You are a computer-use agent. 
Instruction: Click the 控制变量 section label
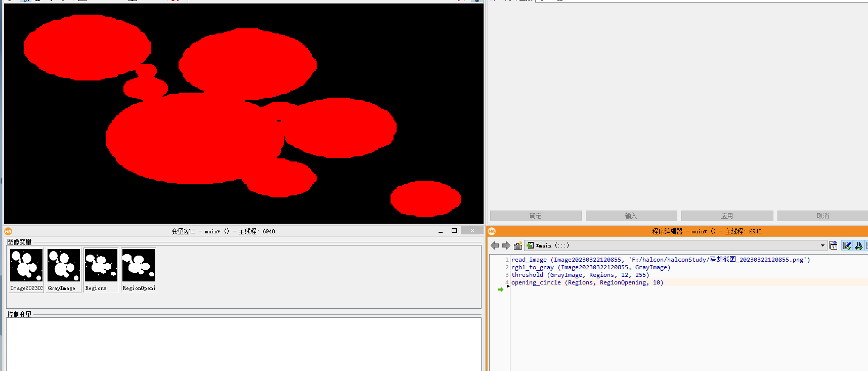tap(19, 314)
